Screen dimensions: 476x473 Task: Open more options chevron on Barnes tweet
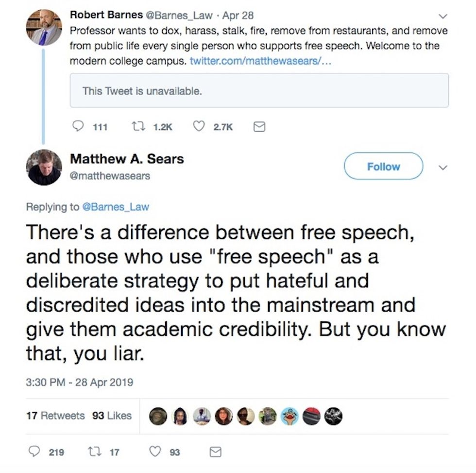442,16
